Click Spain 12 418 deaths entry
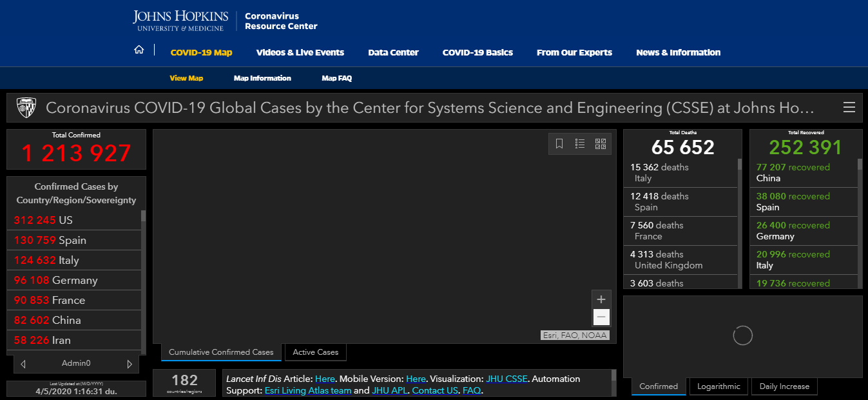The image size is (868, 400). pyautogui.click(x=680, y=202)
